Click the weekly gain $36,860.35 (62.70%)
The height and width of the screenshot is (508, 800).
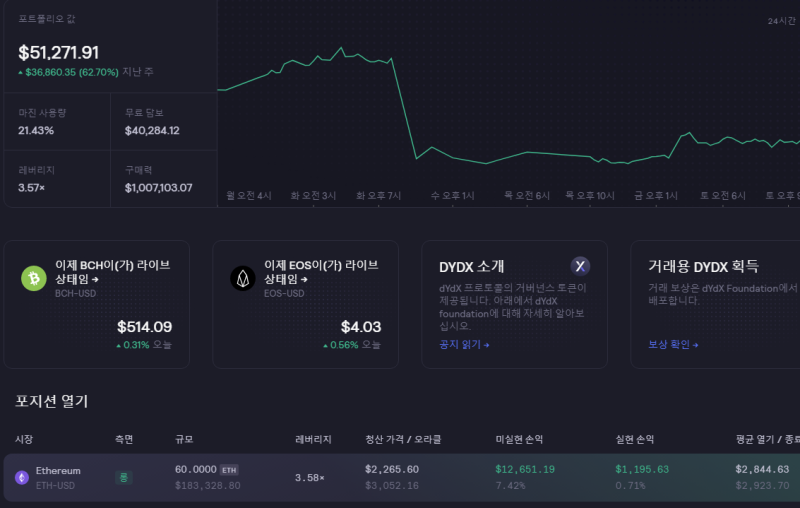(x=71, y=72)
